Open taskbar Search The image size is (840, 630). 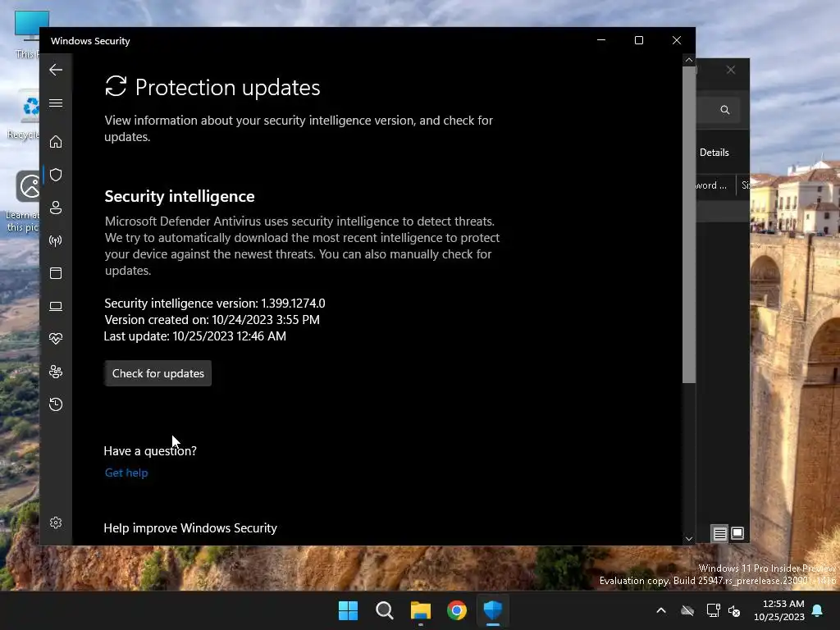[x=384, y=610]
